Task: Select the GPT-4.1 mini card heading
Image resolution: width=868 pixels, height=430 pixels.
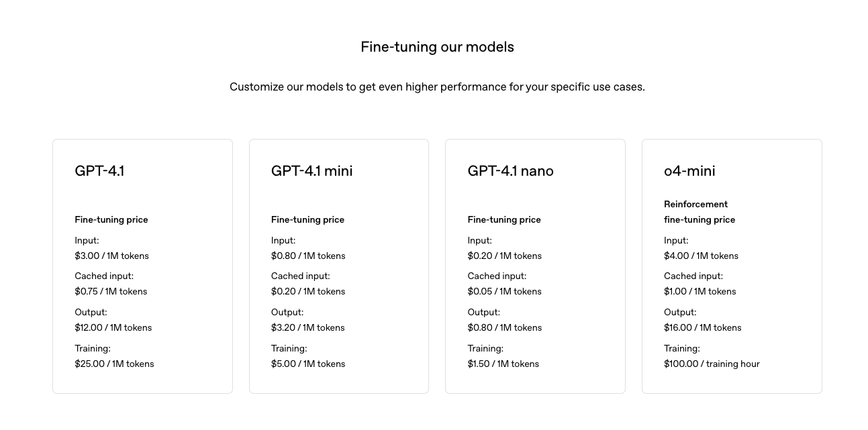Action: [x=311, y=171]
